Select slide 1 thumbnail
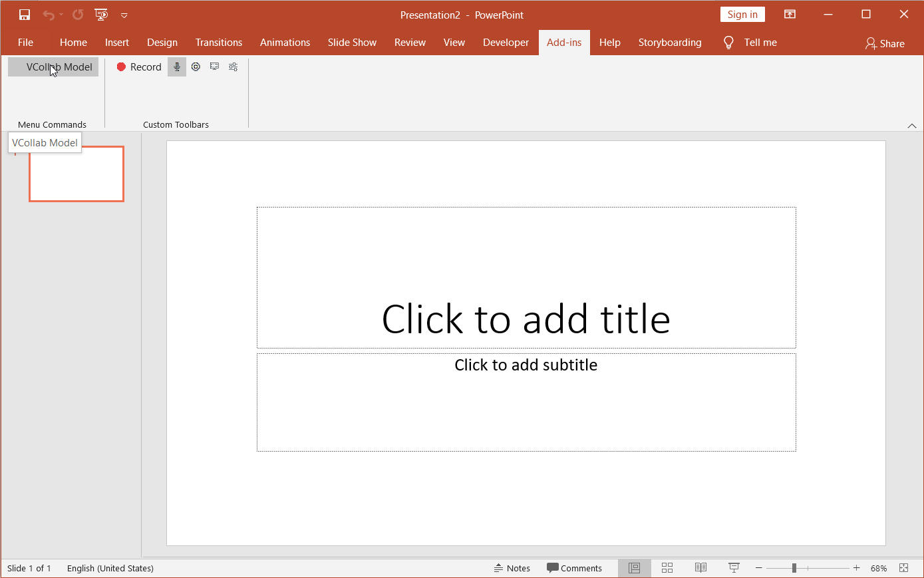The height and width of the screenshot is (578, 924). click(x=77, y=174)
